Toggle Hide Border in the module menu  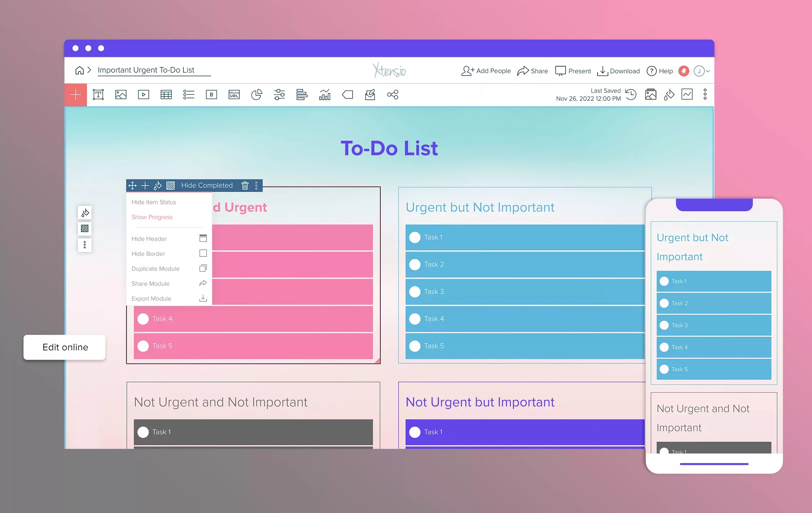point(149,253)
